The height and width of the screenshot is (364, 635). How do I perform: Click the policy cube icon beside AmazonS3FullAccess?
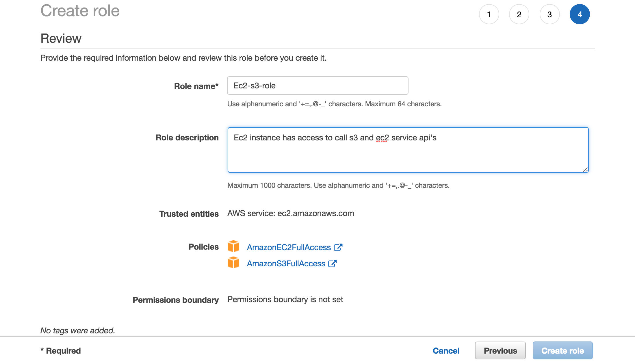[x=233, y=263]
